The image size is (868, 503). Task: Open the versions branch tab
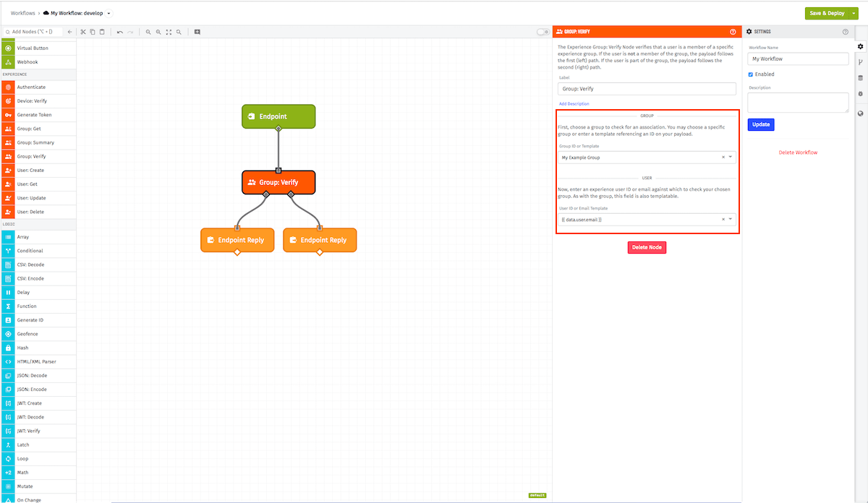860,62
